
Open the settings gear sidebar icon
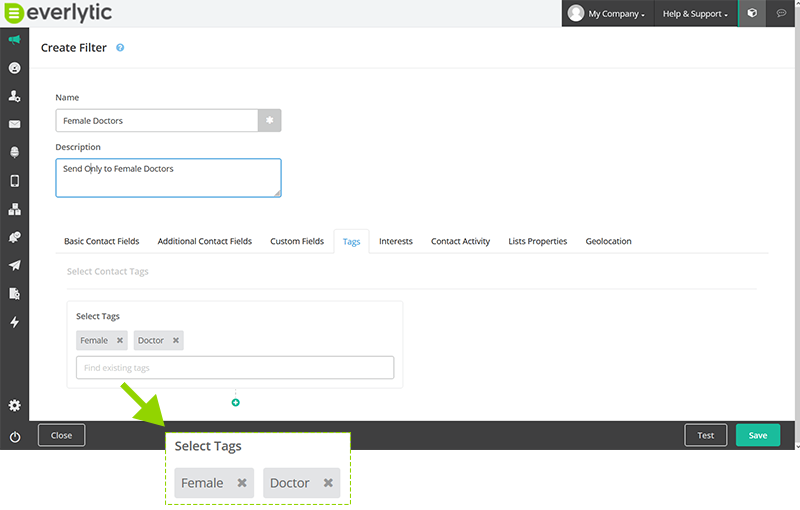14,405
